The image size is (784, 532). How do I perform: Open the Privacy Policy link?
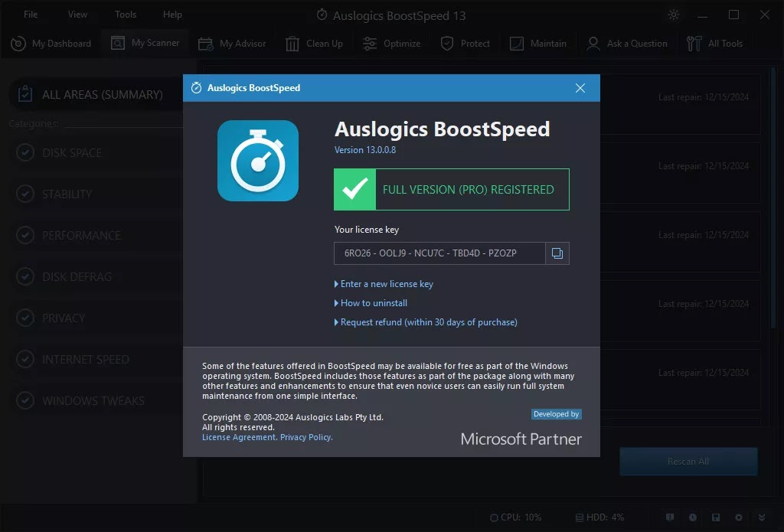[x=305, y=437]
